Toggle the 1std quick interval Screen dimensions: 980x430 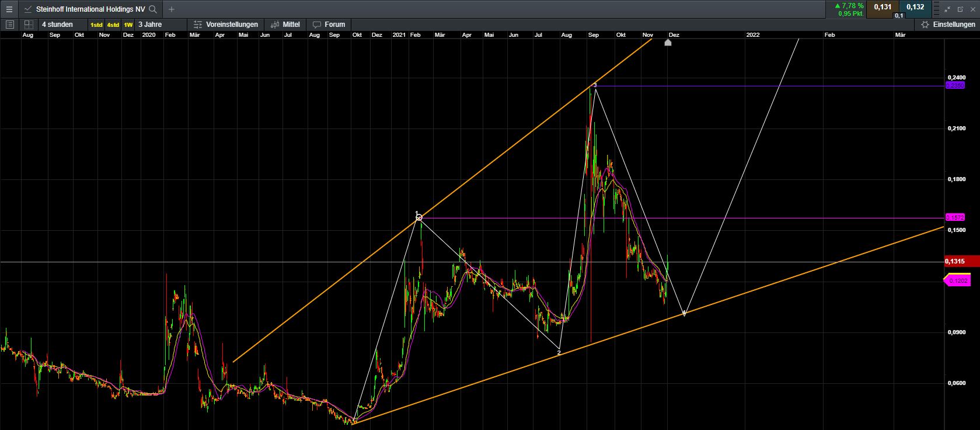point(96,25)
